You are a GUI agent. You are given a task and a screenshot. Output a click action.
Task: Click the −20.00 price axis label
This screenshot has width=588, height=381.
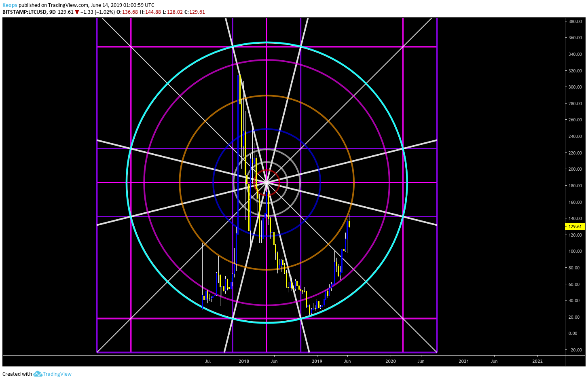tap(575, 350)
